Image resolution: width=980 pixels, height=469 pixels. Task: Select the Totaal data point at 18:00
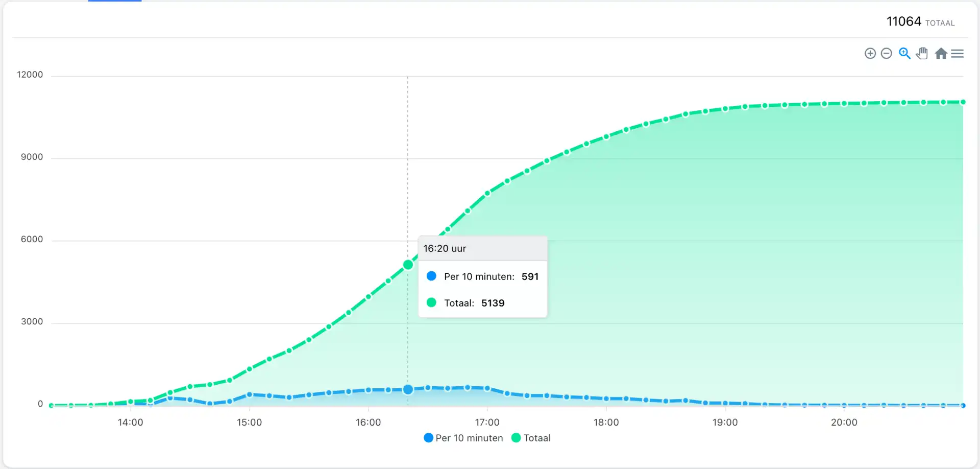coord(606,136)
